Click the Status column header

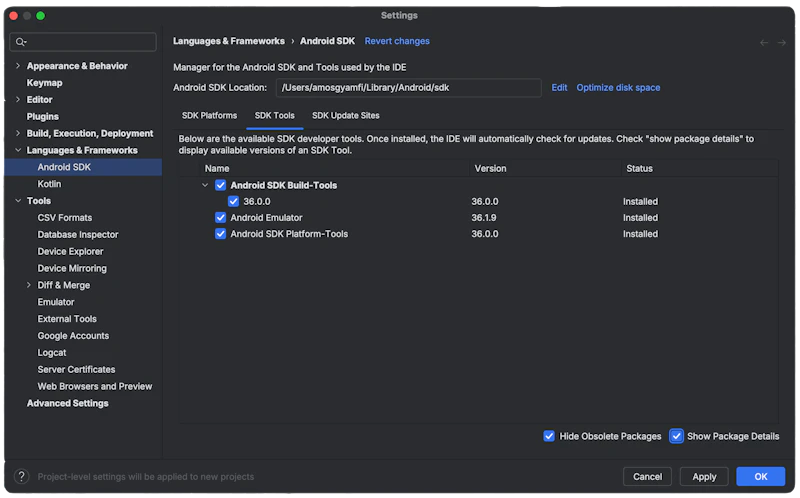click(639, 168)
